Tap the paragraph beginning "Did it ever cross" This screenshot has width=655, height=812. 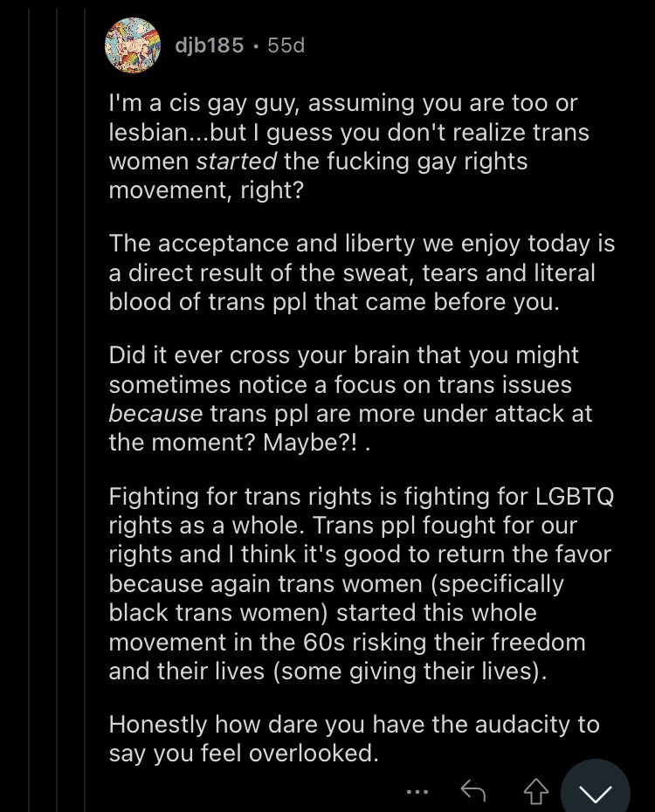click(350, 399)
